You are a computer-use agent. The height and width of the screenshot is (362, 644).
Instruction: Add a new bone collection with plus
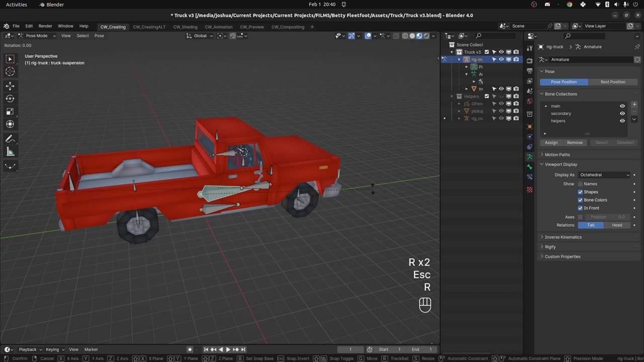[x=634, y=105]
